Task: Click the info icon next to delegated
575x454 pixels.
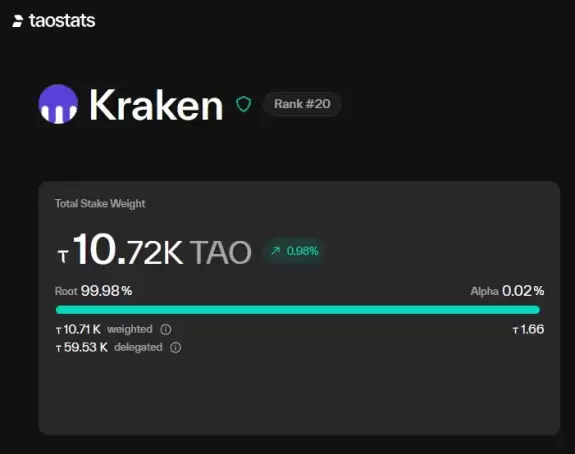Action: (175, 347)
